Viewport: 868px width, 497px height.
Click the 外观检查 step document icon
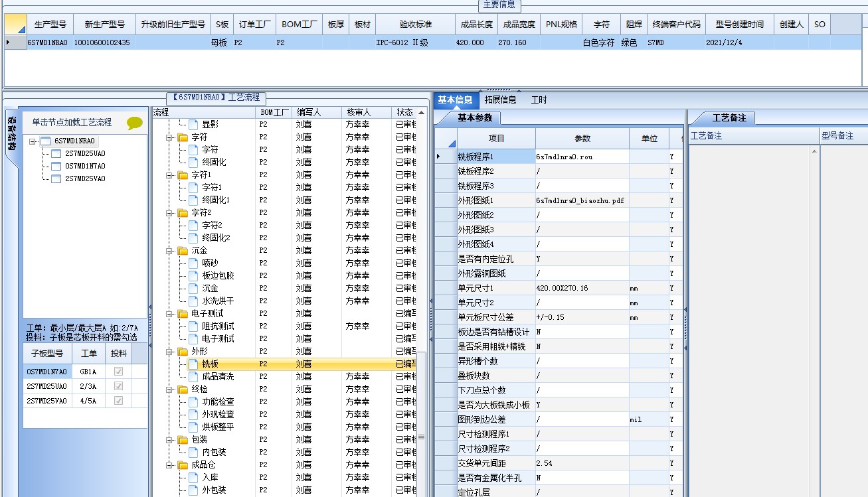pyautogui.click(x=193, y=414)
